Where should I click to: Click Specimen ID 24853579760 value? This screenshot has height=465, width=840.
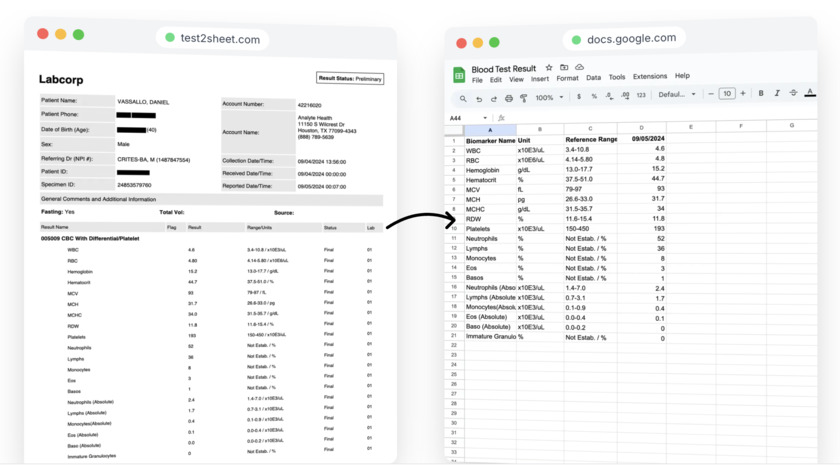(x=134, y=185)
